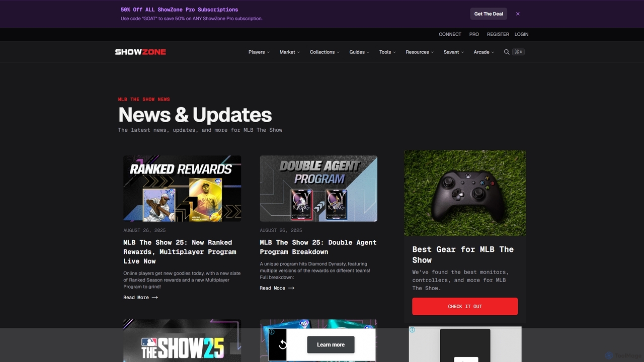Go to REGISTER
The height and width of the screenshot is (362, 644).
[x=498, y=34]
